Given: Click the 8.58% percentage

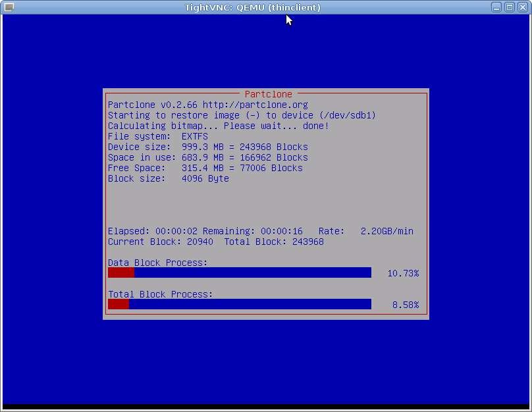Looking at the screenshot, I should (406, 305).
